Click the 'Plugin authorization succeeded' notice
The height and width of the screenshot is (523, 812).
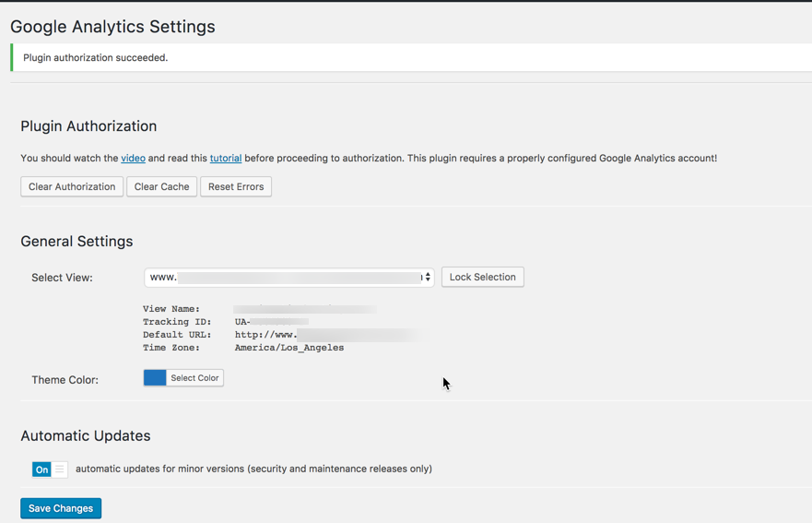(96, 57)
